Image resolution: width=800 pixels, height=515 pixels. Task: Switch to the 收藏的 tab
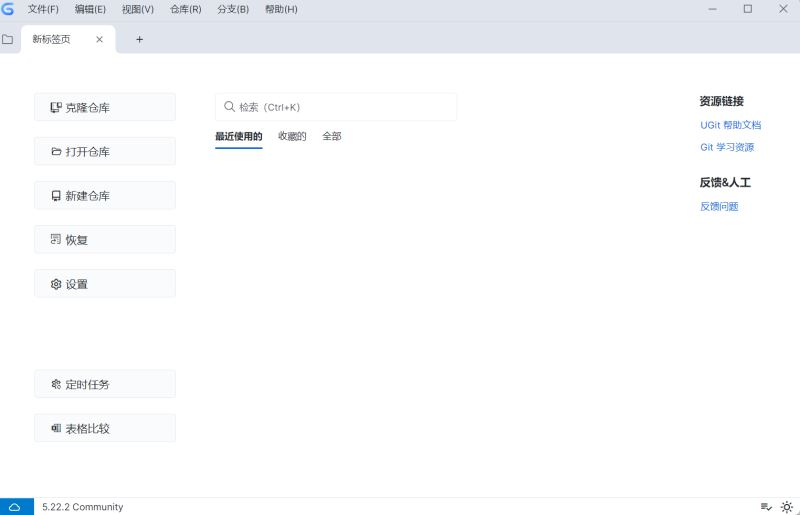(x=292, y=136)
